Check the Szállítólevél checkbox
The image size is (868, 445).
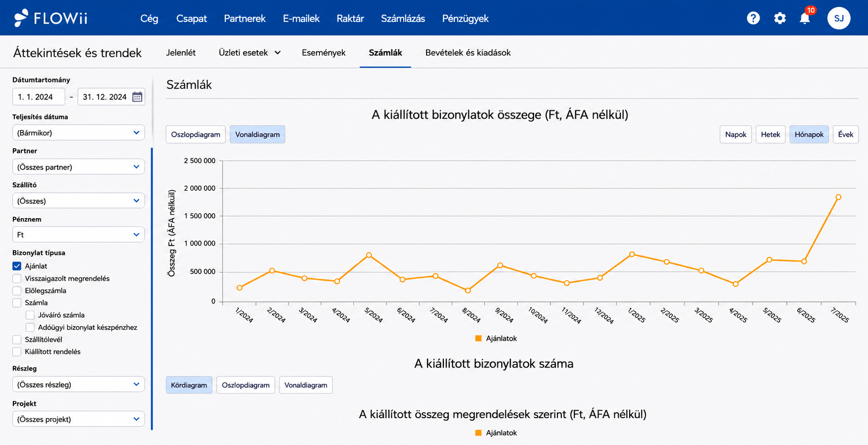tap(17, 339)
